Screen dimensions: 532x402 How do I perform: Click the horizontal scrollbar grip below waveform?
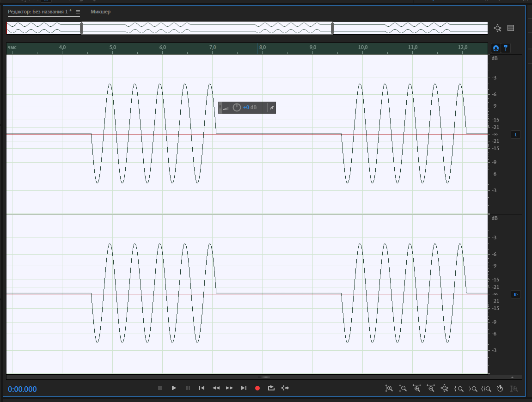click(264, 377)
